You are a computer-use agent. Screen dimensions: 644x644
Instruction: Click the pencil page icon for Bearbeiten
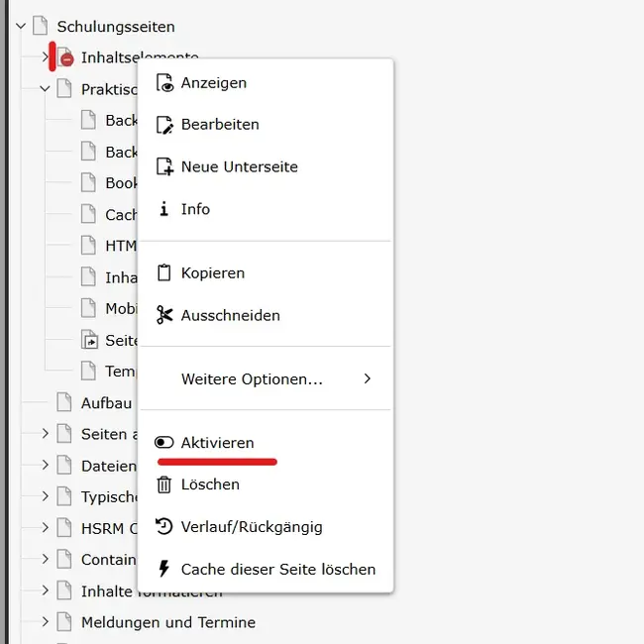[164, 125]
